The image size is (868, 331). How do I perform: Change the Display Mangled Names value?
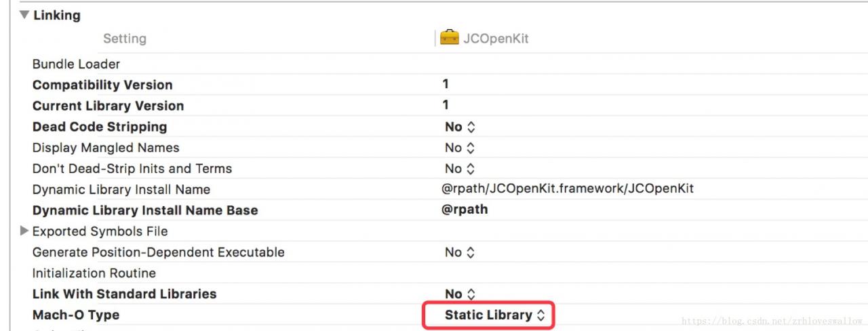(460, 148)
